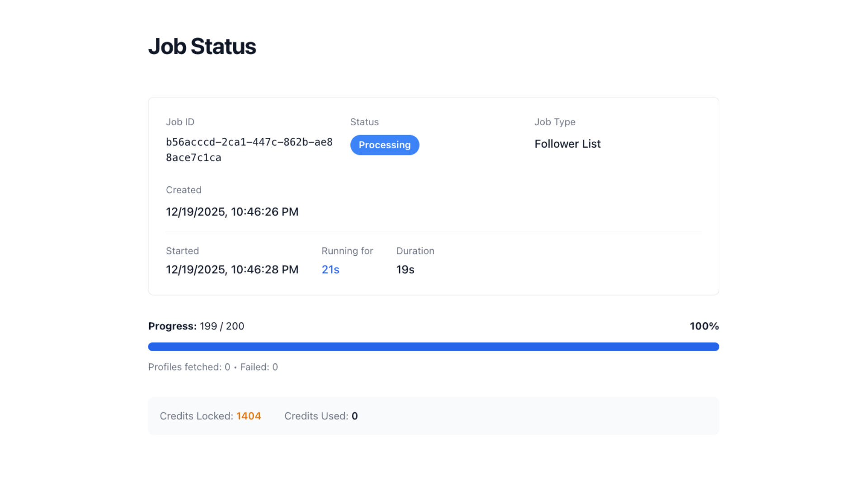Click the Running for label
The image size is (868, 488).
[347, 251]
